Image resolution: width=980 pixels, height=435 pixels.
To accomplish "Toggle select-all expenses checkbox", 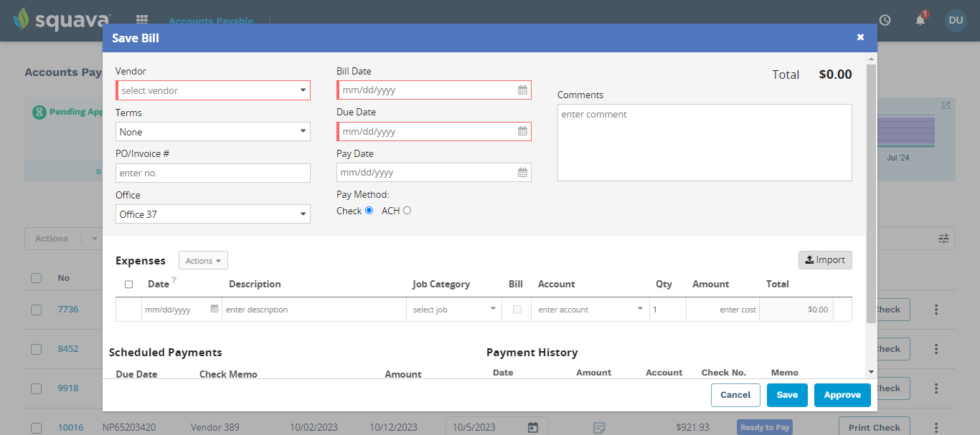I will (129, 285).
